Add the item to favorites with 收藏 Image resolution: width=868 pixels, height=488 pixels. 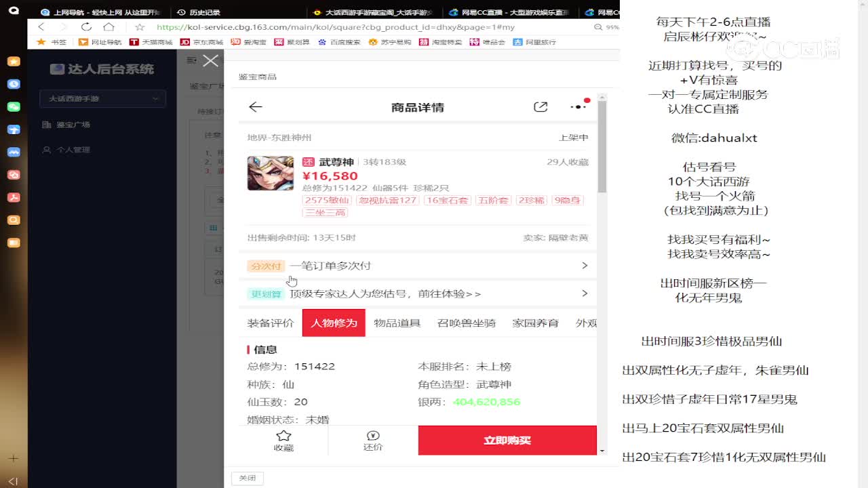click(283, 441)
